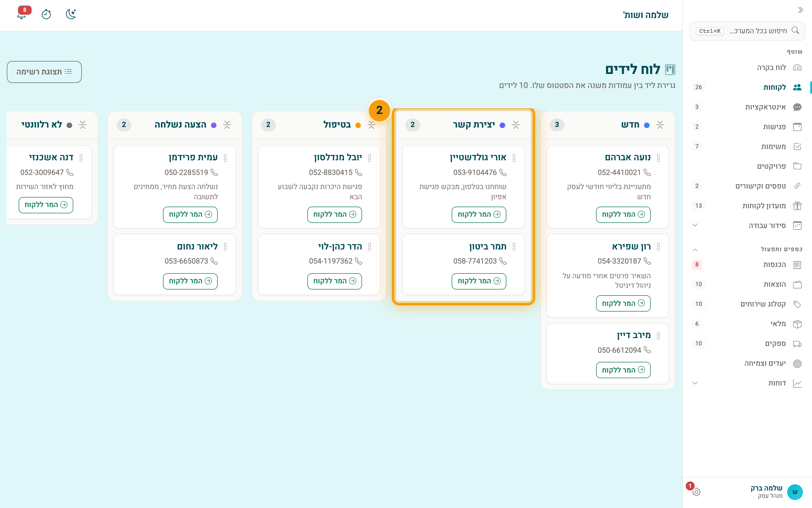812x508 pixels.
Task: Click the יעדים וצמיחה target icon
Action: [x=797, y=364]
